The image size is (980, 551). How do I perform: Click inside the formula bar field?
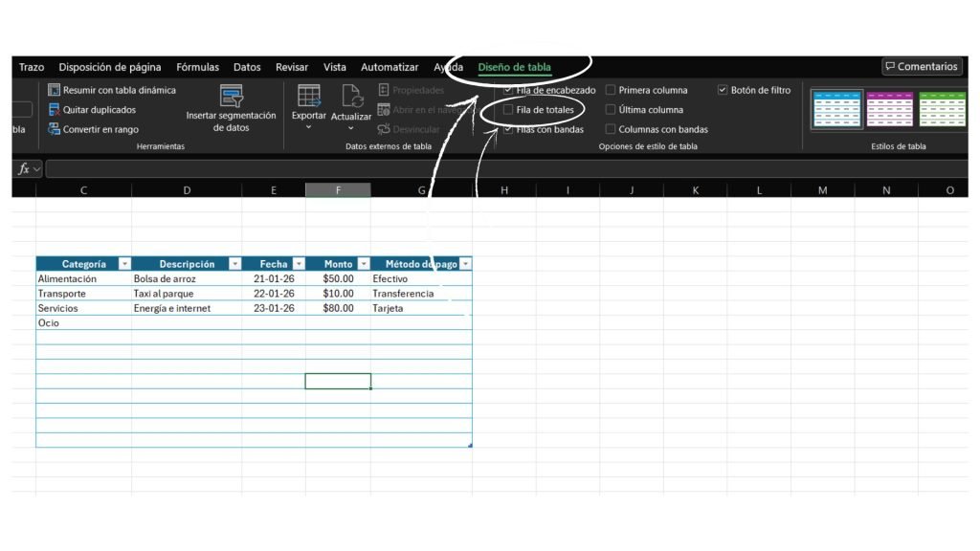click(479, 169)
